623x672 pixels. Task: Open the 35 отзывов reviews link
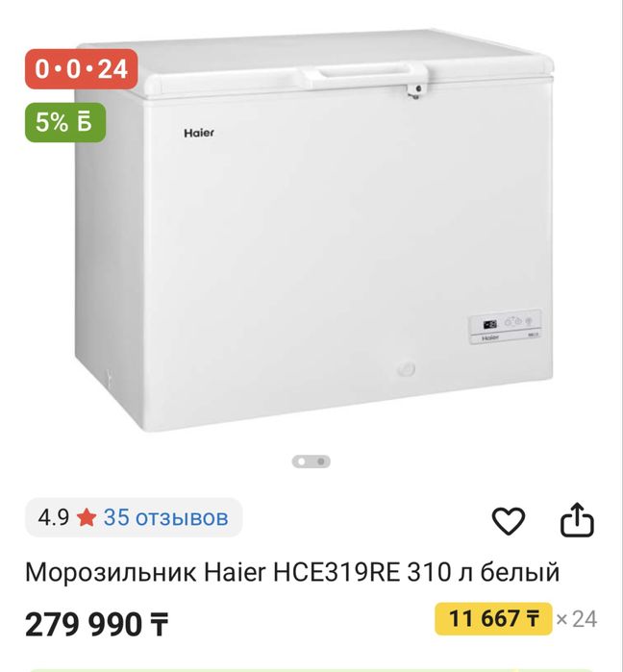click(165, 517)
